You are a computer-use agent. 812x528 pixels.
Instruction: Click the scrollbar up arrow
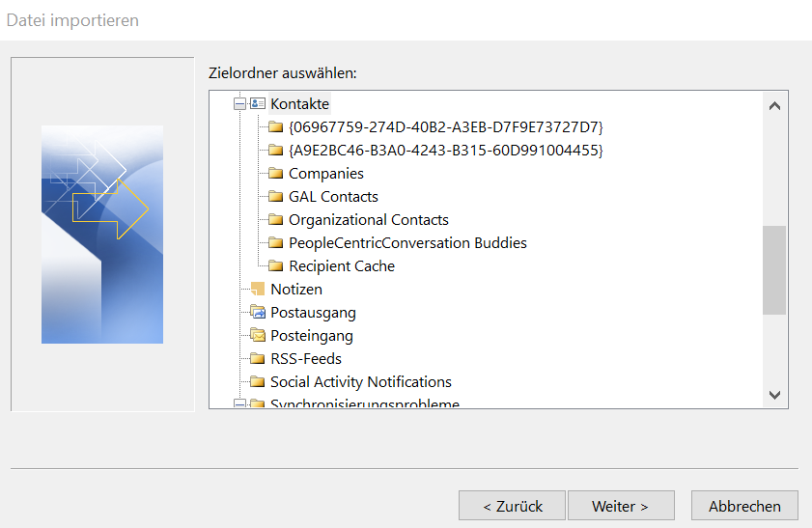coord(774,105)
